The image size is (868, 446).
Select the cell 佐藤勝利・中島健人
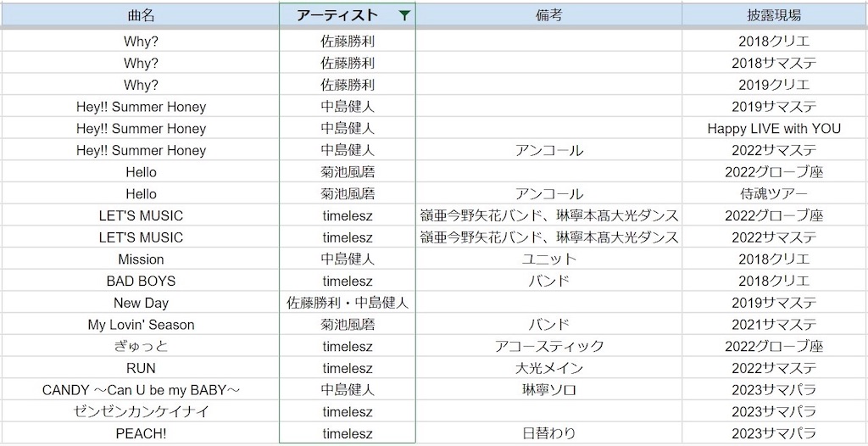(x=348, y=303)
